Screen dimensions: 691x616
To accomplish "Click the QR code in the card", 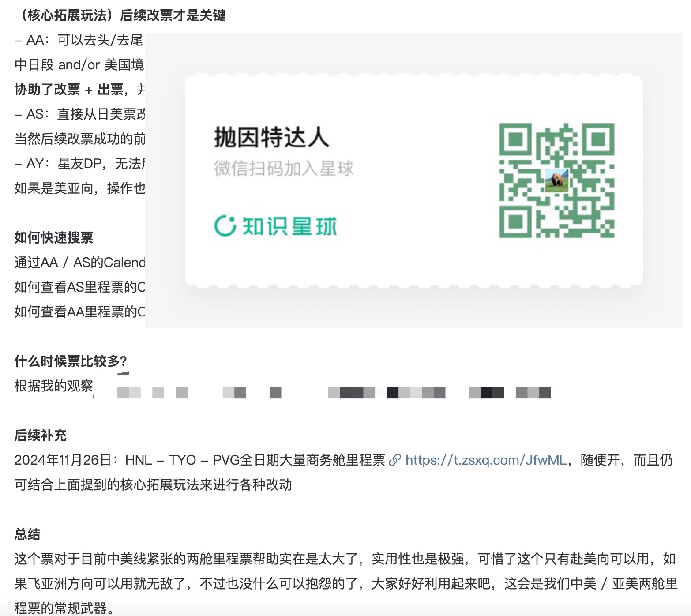I will (556, 180).
